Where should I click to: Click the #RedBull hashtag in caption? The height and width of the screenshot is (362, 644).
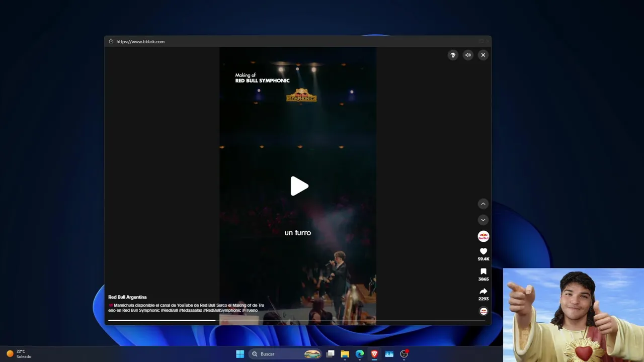click(x=170, y=310)
